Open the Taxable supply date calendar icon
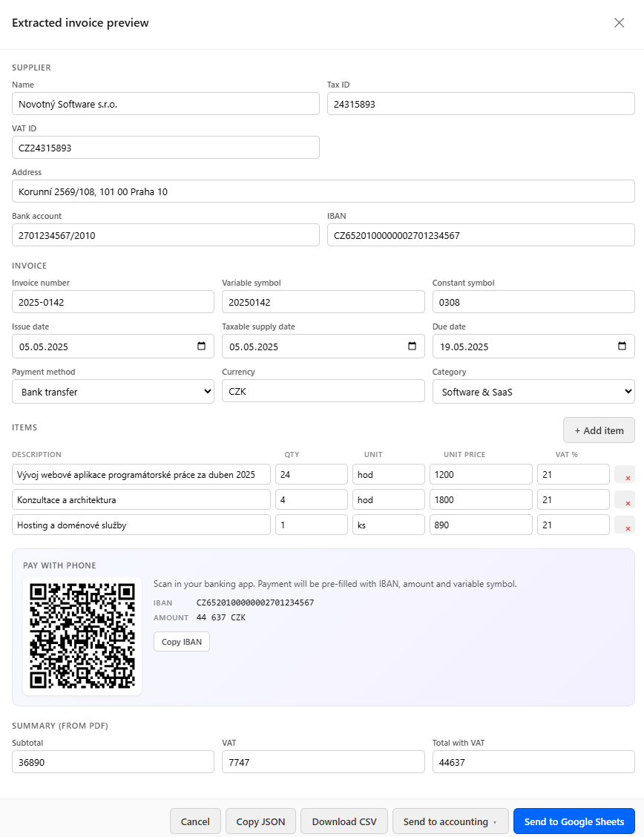Image resolution: width=644 pixels, height=837 pixels. tap(412, 346)
